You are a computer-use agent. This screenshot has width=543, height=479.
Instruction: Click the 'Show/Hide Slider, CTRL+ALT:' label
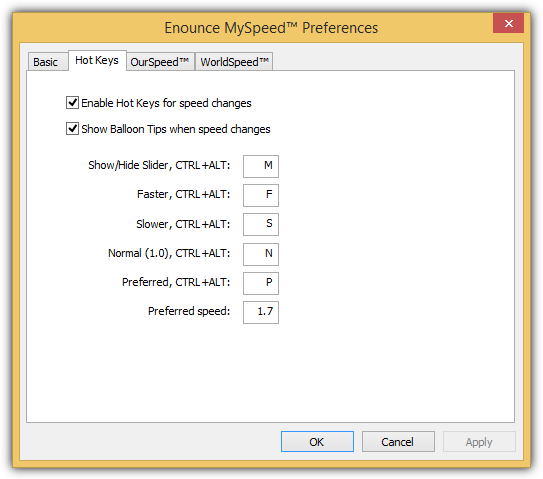(x=159, y=165)
